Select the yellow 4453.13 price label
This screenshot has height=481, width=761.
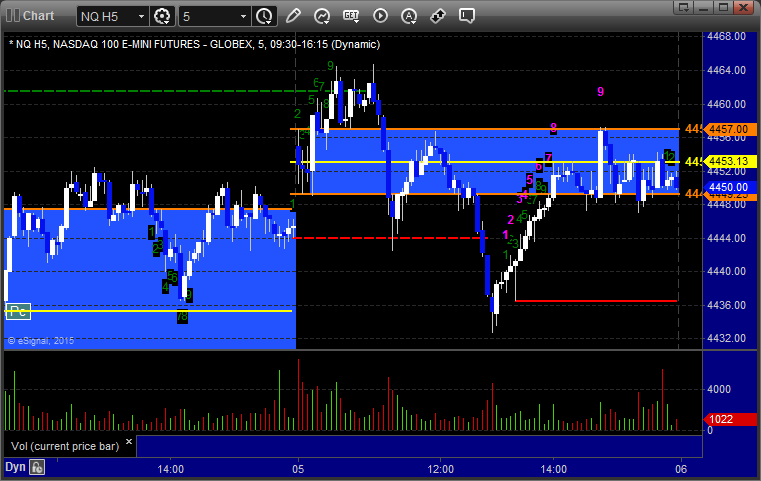[730, 161]
